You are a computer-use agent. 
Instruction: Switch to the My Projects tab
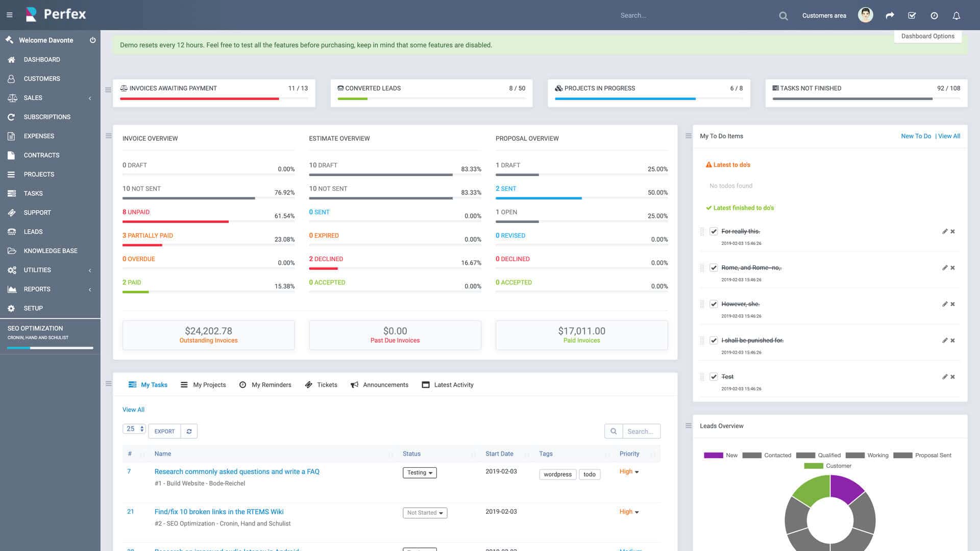[x=203, y=385]
